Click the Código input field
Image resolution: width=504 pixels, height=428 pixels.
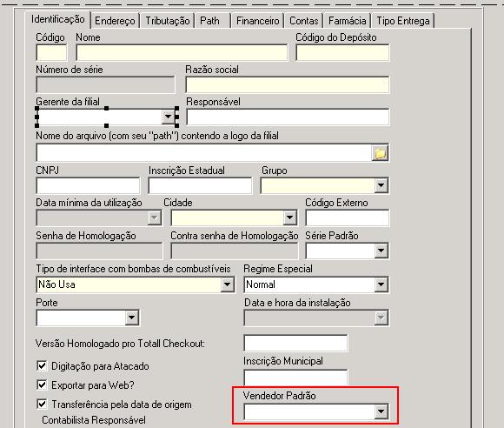(x=51, y=52)
